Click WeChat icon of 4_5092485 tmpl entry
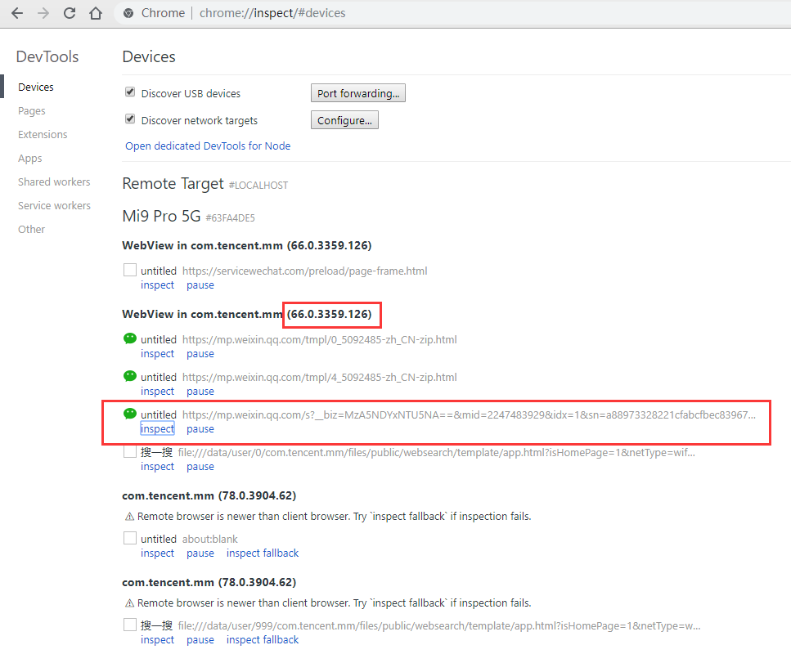Image resolution: width=791 pixels, height=672 pixels. click(x=129, y=376)
